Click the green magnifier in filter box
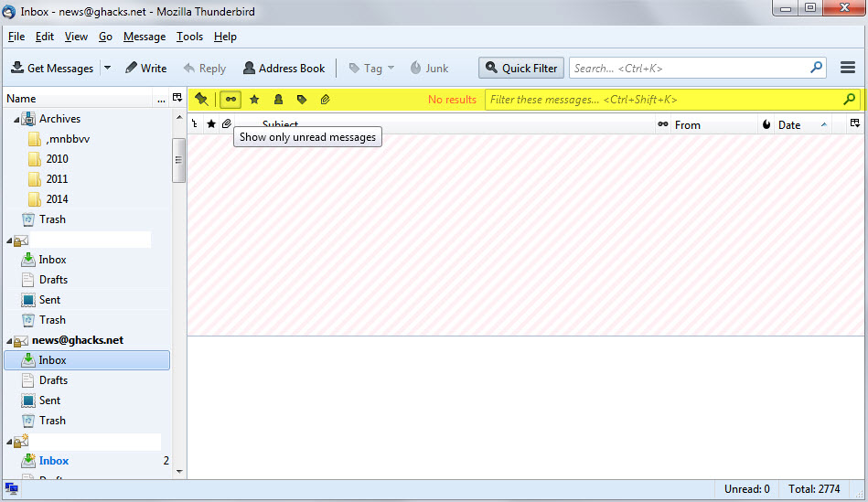This screenshot has height=502, width=868. pyautogui.click(x=849, y=100)
